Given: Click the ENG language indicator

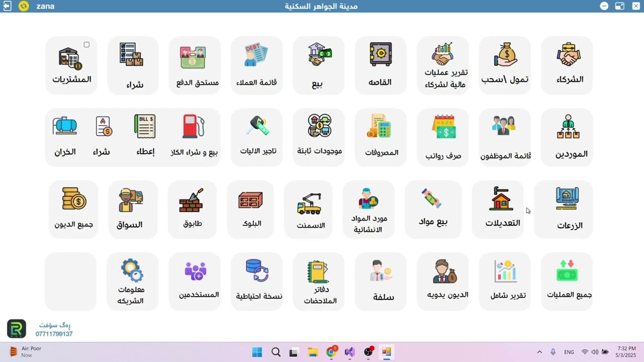Looking at the screenshot, I should [569, 352].
